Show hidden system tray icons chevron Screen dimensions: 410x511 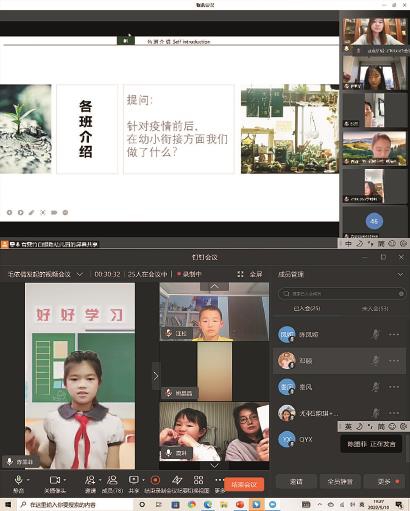tap(319, 505)
